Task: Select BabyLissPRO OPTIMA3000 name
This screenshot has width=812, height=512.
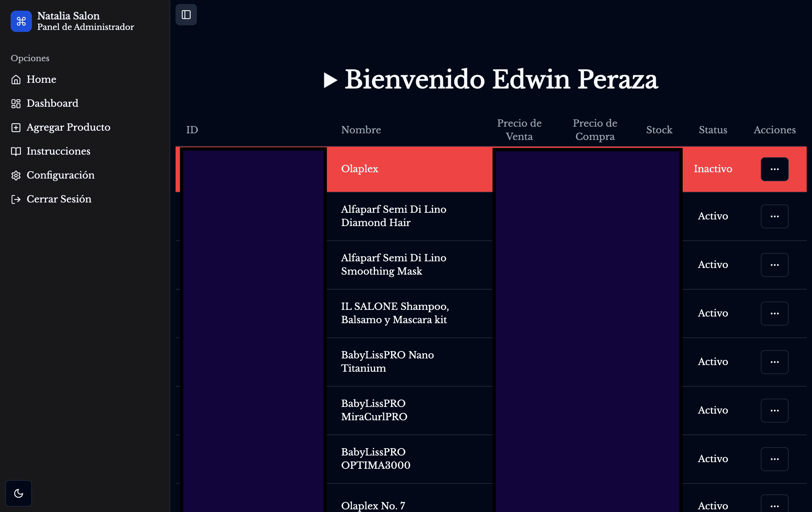Action: (x=376, y=459)
